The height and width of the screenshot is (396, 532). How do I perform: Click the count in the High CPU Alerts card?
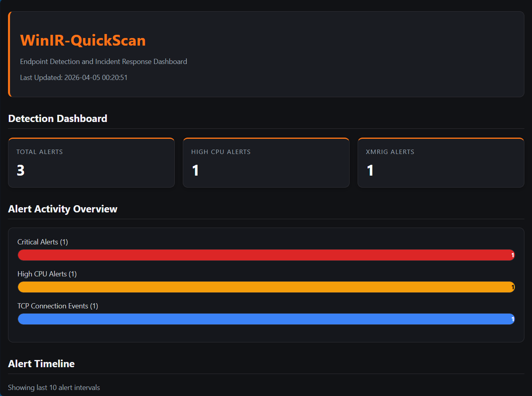coord(196,170)
